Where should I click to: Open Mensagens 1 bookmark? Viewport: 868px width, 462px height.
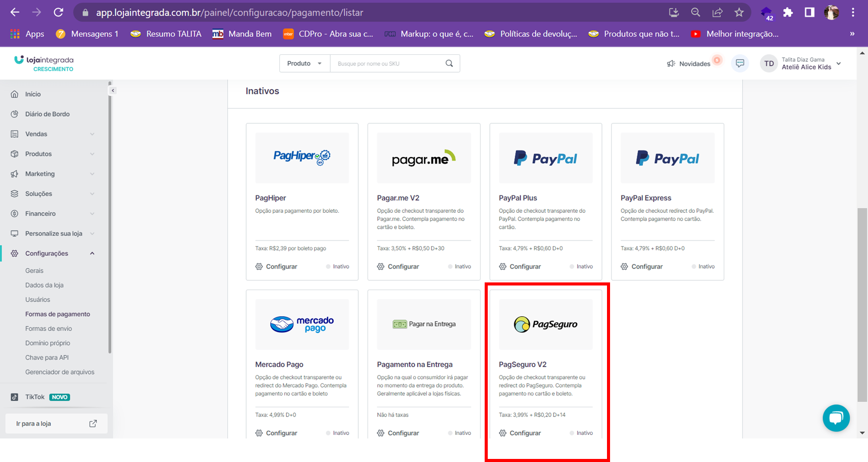pos(88,34)
